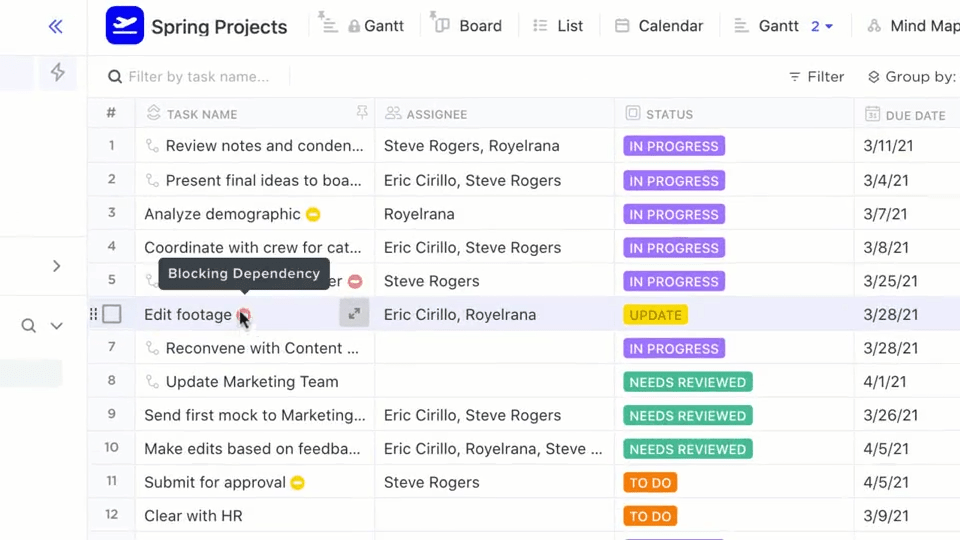Open the lightning bolt automation icon

(58, 72)
